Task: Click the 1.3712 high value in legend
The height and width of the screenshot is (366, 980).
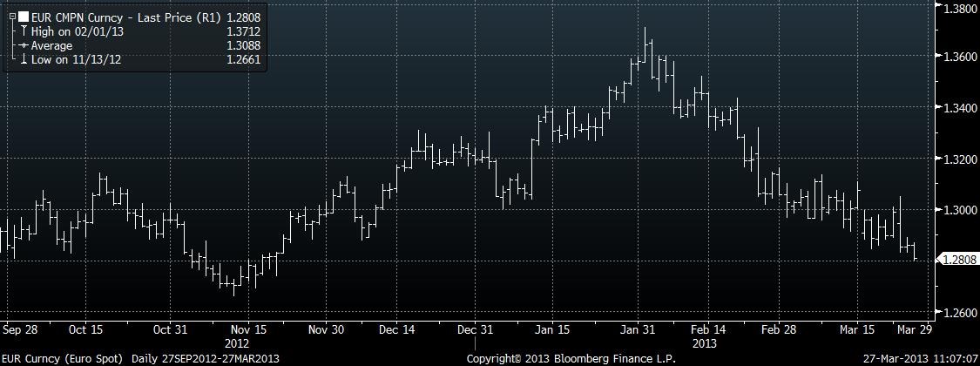Action: click(x=242, y=31)
